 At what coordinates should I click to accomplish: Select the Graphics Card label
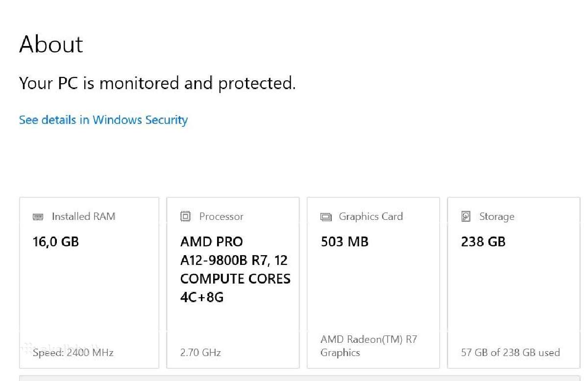[x=371, y=216]
